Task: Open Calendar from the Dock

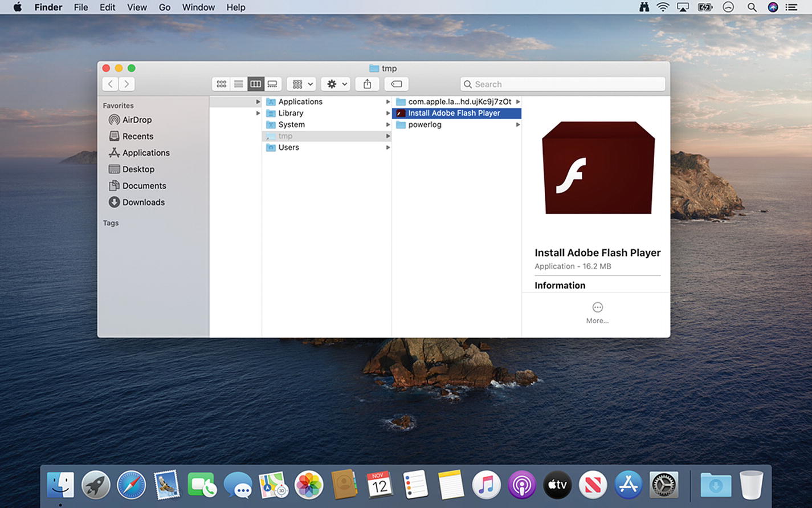Action: [x=380, y=485]
